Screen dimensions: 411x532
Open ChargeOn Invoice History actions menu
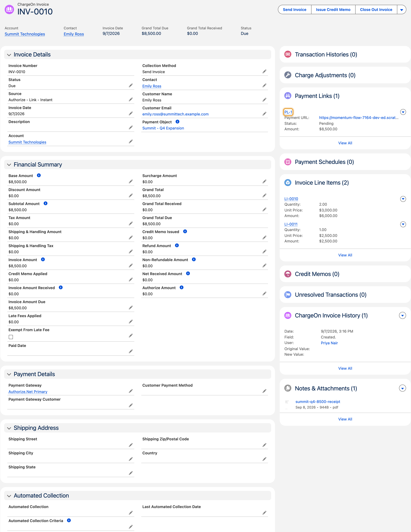click(x=403, y=315)
